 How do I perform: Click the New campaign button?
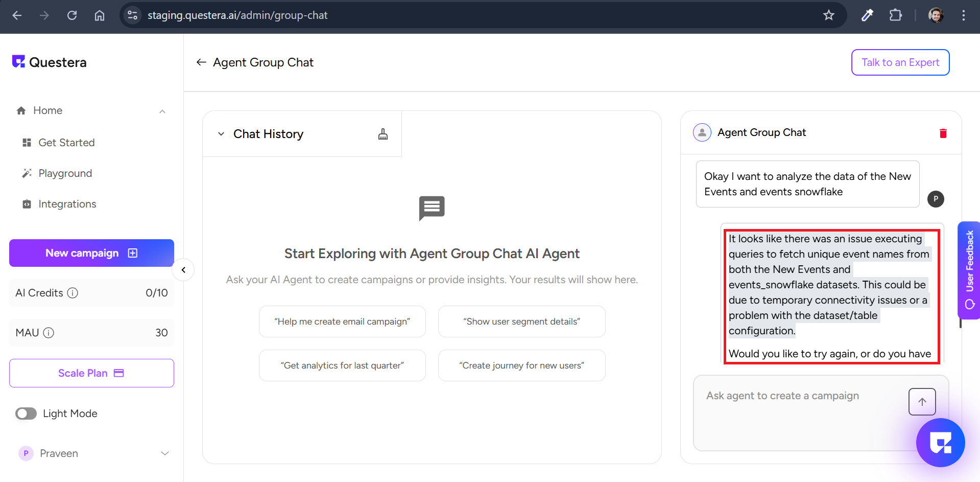coord(92,253)
